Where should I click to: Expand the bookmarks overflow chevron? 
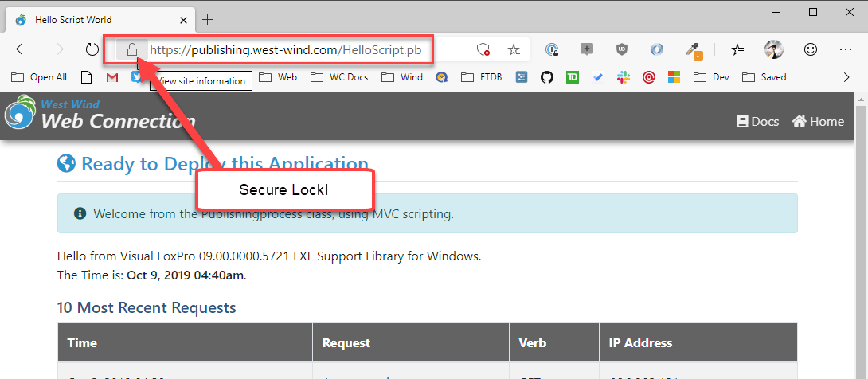846,77
